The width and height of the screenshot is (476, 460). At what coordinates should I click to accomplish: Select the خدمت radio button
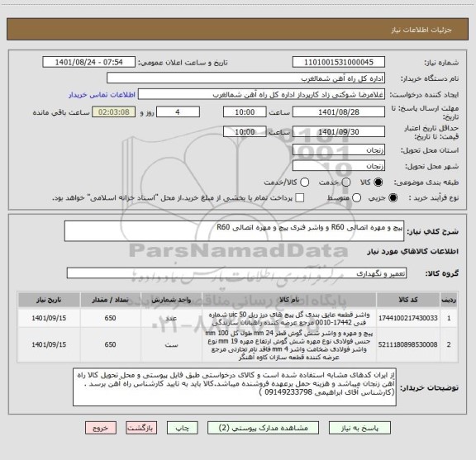click(346, 183)
